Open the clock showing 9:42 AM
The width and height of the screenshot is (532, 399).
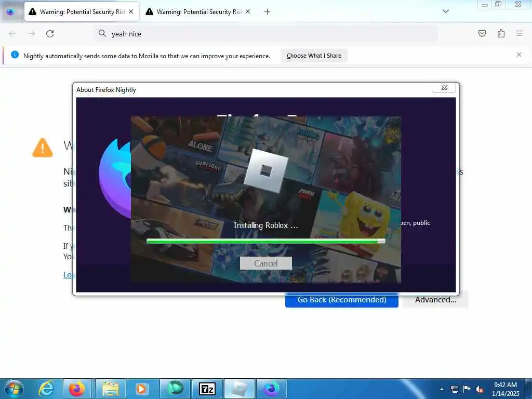coord(506,389)
